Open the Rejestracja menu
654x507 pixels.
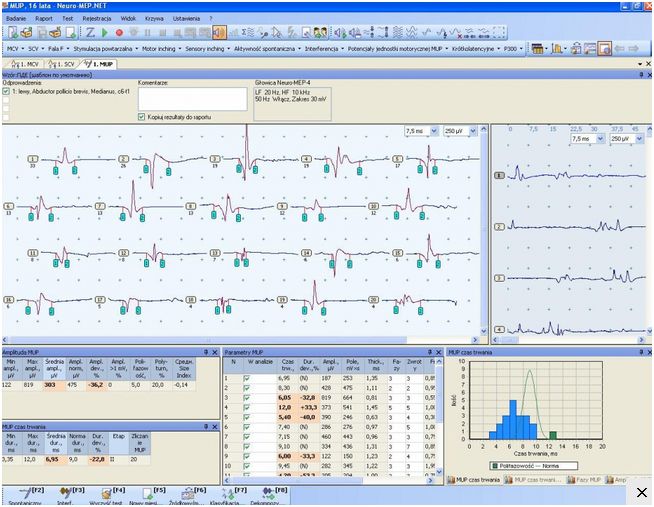(x=98, y=18)
